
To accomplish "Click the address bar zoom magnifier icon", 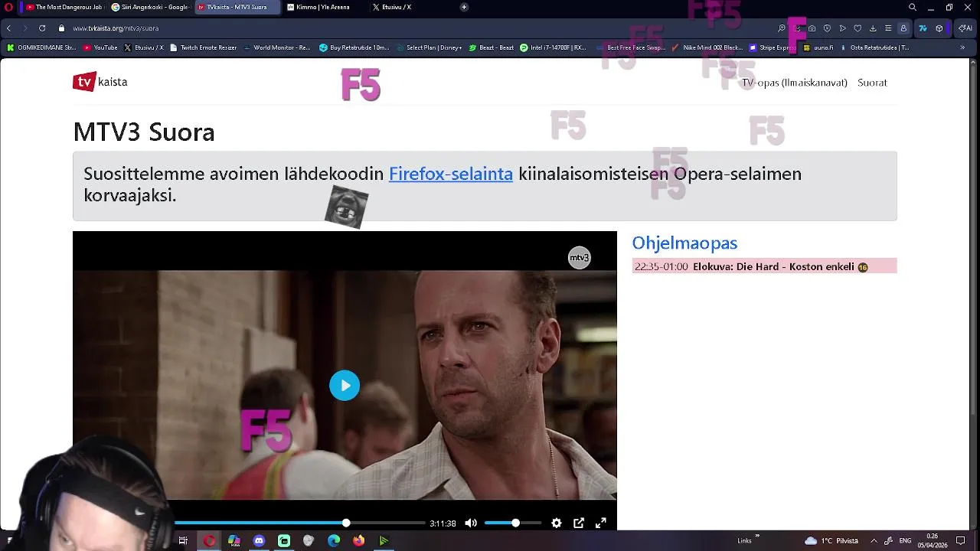I will click(782, 28).
